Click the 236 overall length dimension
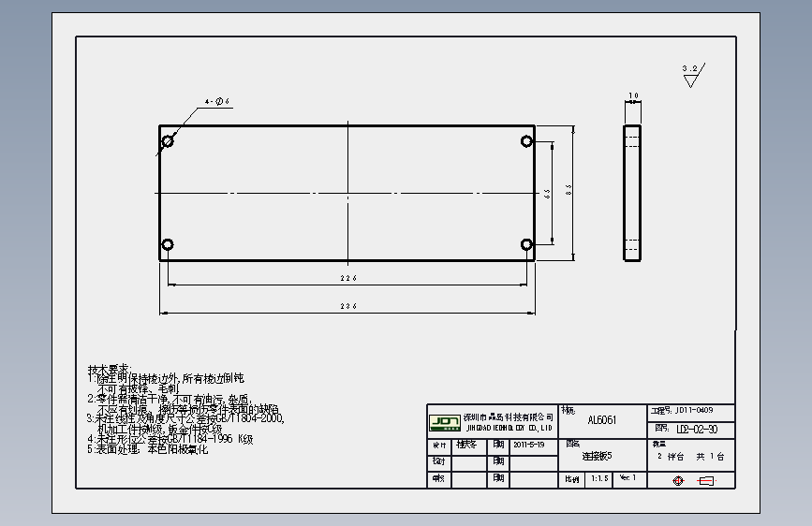 point(348,306)
